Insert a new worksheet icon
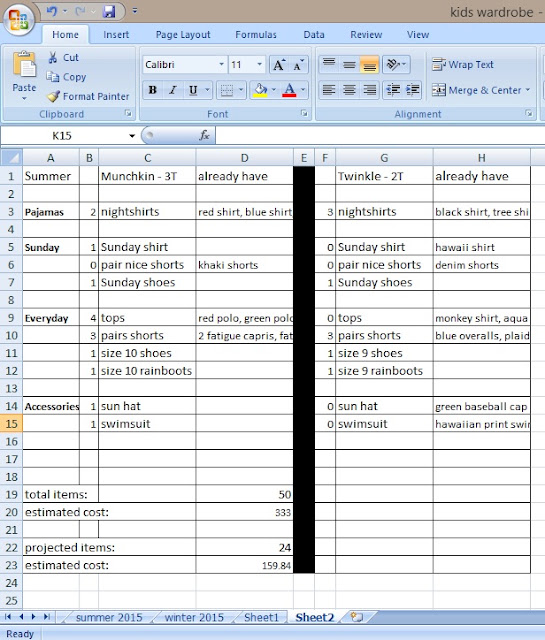Screen dimensions: 545x640 click(x=357, y=617)
